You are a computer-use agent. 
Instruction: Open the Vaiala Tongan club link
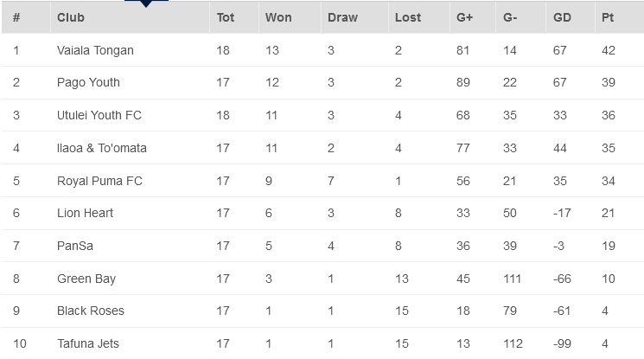click(x=95, y=50)
